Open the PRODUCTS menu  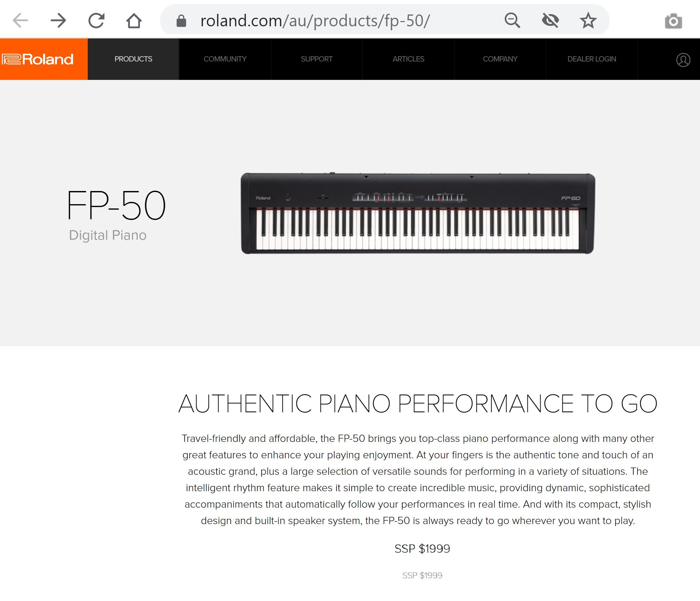(x=133, y=59)
